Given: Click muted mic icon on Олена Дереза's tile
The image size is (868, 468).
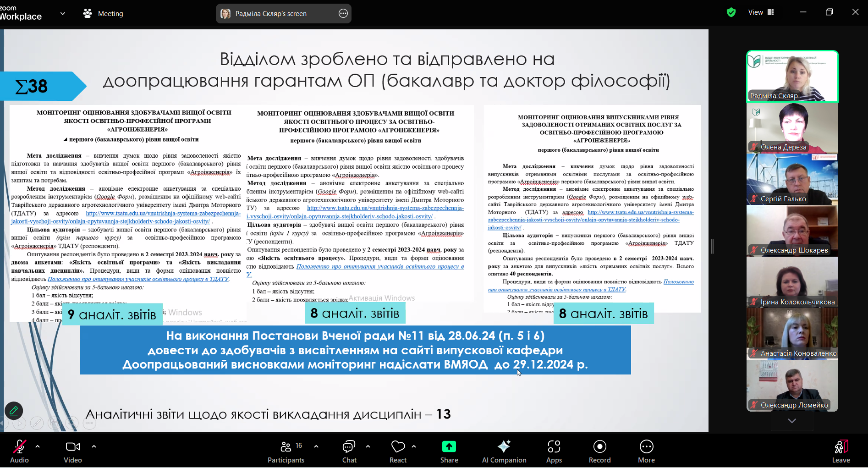Looking at the screenshot, I should (x=754, y=147).
